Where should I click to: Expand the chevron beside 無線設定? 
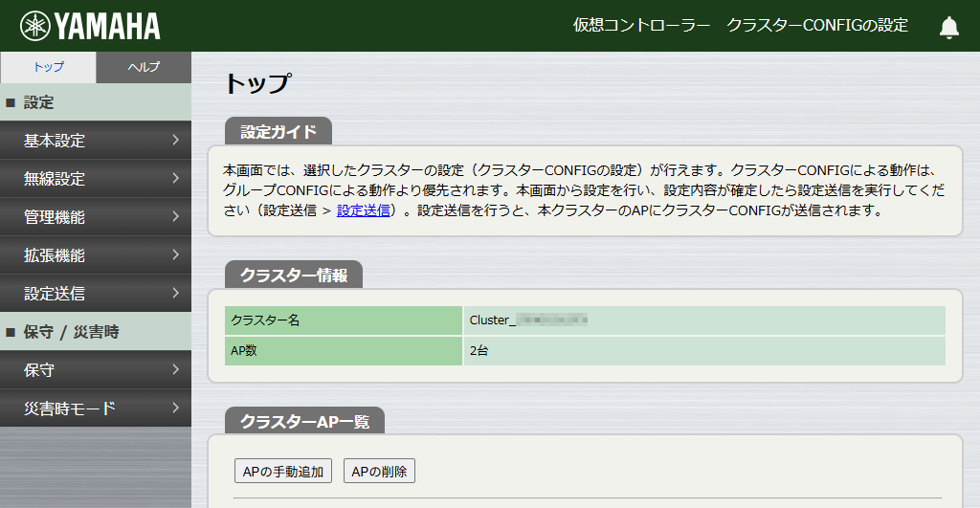click(176, 178)
